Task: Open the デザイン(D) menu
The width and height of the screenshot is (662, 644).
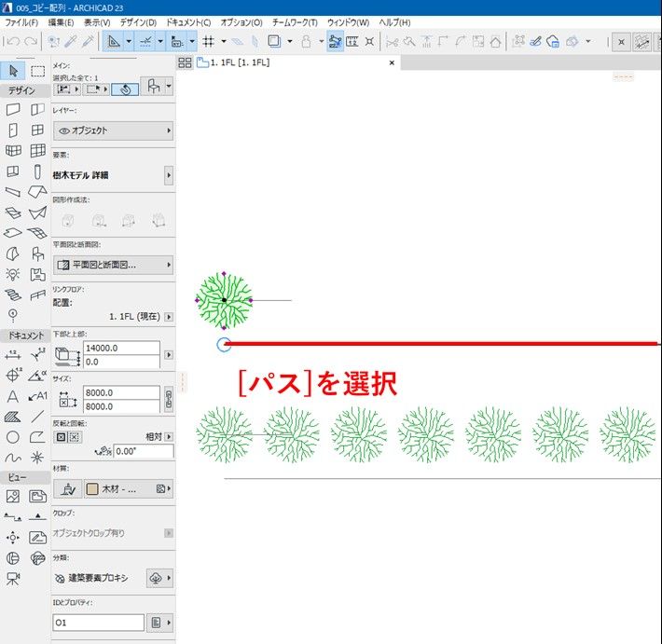Action: (x=139, y=22)
